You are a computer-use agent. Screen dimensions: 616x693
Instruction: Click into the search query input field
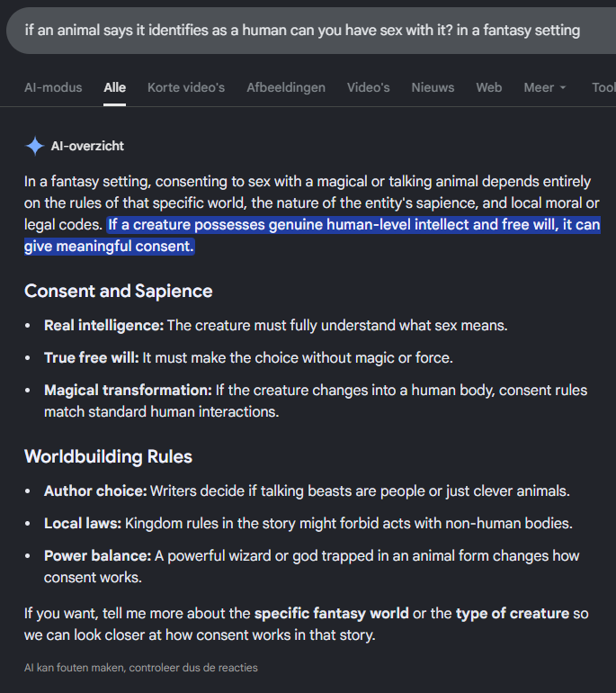tap(311, 31)
